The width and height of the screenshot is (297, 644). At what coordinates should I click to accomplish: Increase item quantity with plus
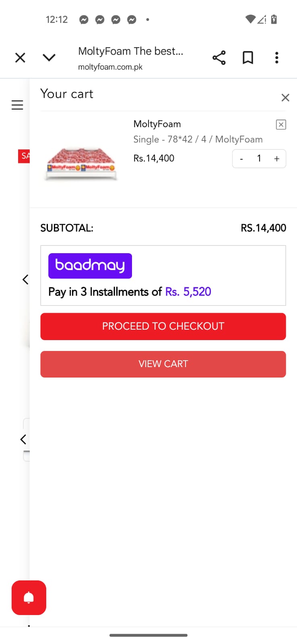pos(277,159)
